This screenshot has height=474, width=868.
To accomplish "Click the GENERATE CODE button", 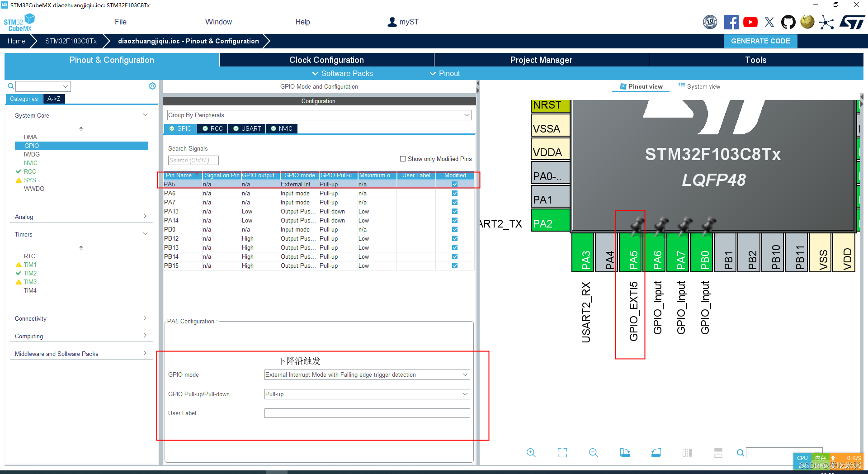I will point(760,41).
